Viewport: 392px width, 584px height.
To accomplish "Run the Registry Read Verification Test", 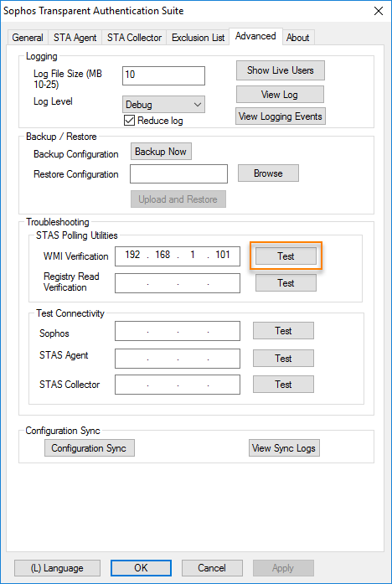I will click(x=286, y=283).
